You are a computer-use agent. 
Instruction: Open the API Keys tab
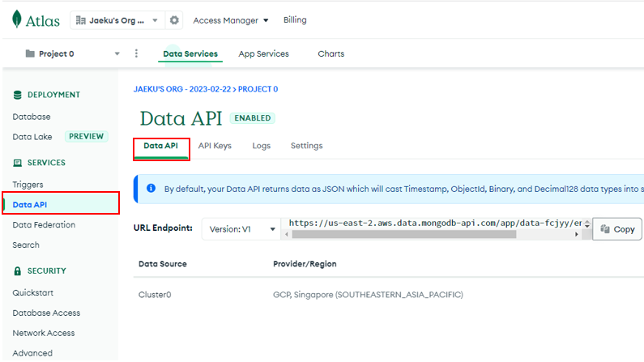point(215,146)
